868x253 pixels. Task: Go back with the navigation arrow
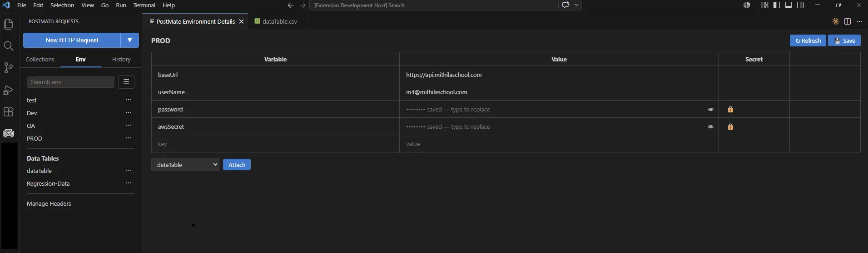(291, 5)
